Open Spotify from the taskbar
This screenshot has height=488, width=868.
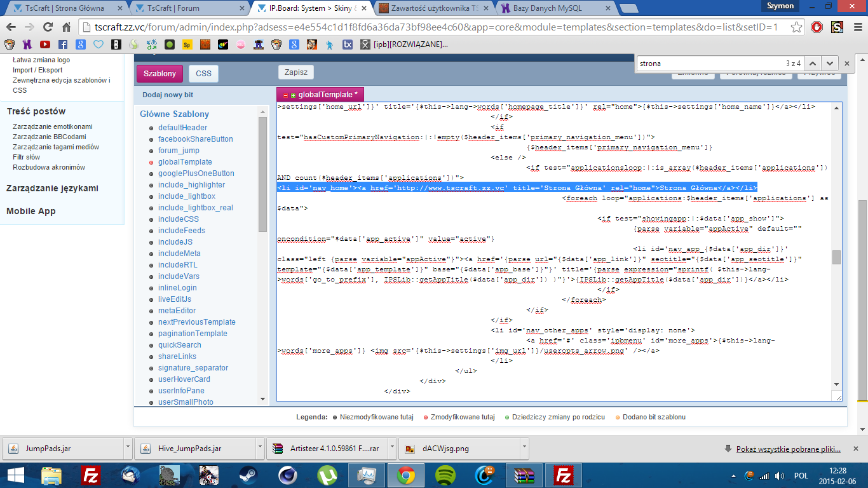coord(445,475)
